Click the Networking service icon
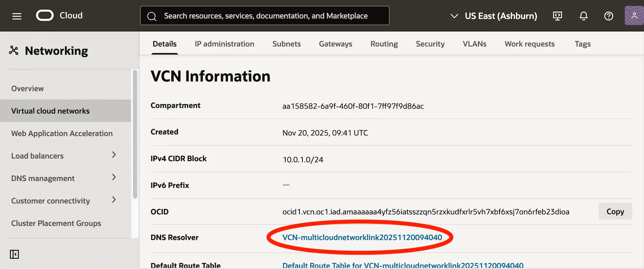644x269 pixels. [x=14, y=50]
